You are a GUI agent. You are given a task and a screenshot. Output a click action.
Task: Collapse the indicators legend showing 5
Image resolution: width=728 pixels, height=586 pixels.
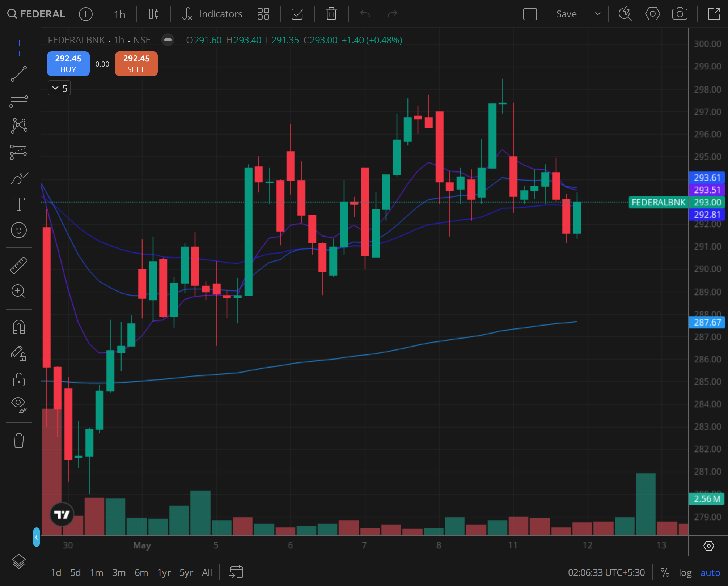point(59,88)
